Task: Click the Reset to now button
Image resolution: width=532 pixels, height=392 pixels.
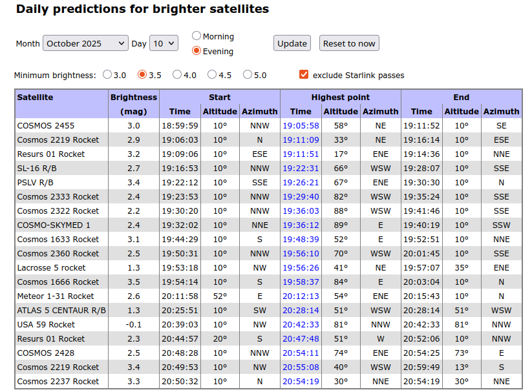Action: 349,43
